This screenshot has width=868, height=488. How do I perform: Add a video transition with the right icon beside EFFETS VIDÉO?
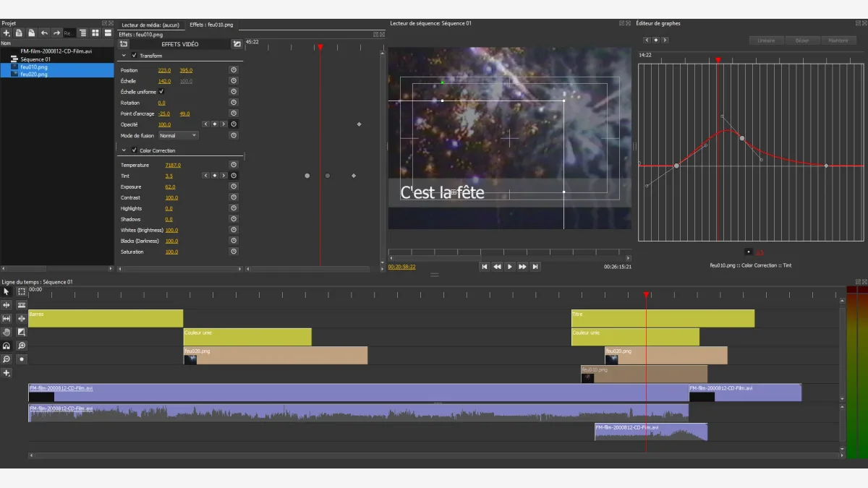(237, 44)
